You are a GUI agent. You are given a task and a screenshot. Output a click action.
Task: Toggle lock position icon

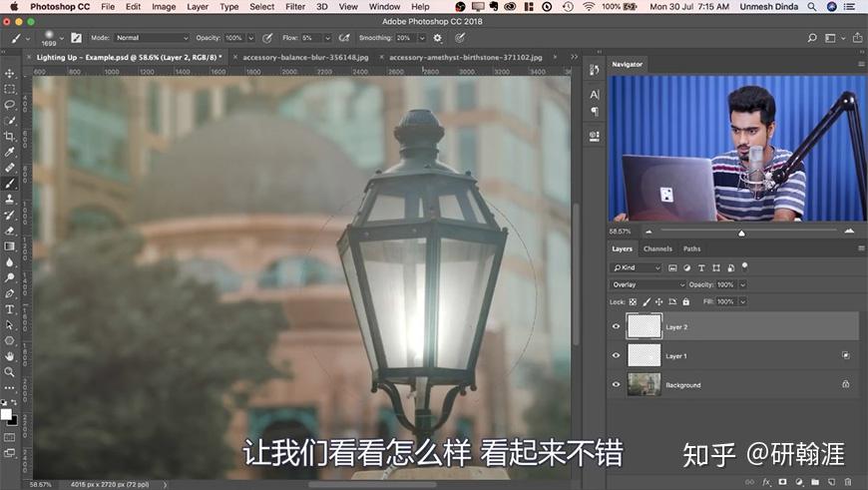(x=658, y=301)
